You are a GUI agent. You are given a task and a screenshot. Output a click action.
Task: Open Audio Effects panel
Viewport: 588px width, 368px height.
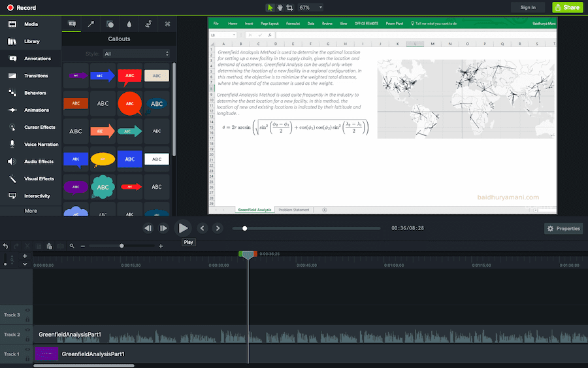(x=31, y=161)
